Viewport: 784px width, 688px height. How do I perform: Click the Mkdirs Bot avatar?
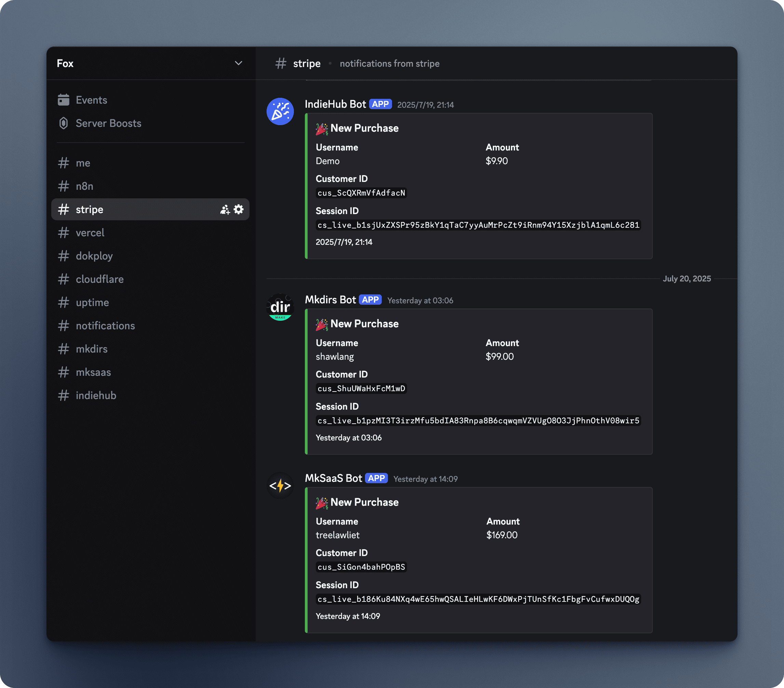(x=280, y=307)
